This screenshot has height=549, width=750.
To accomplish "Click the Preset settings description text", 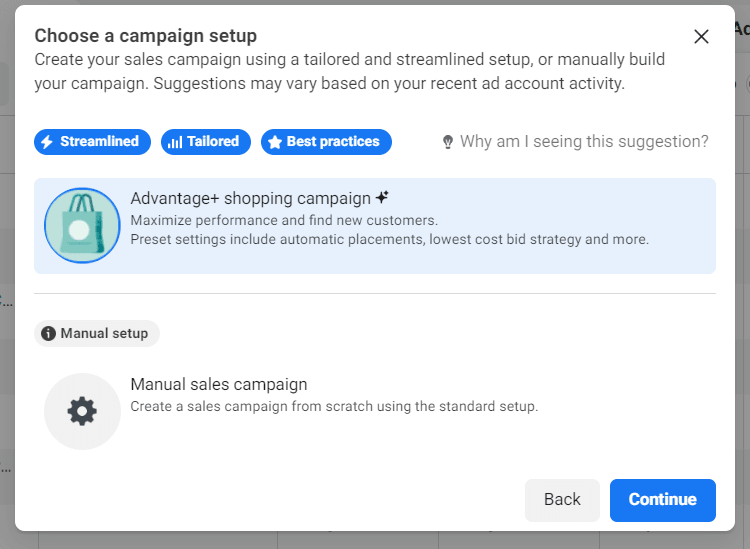I will pos(389,239).
